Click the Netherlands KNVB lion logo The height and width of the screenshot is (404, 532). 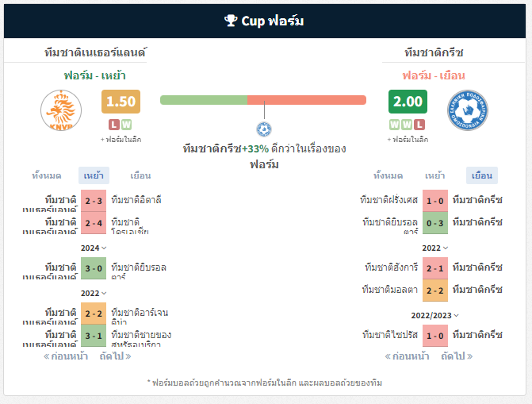[x=61, y=110]
